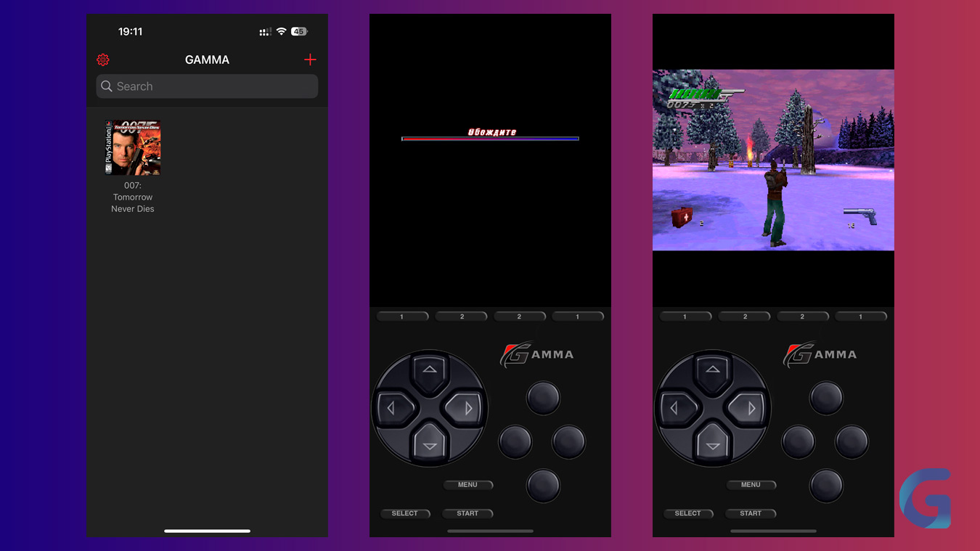Tap D-pad up arrow on the snow-gameplay phone
Image resolution: width=980 pixels, height=551 pixels.
tap(713, 370)
